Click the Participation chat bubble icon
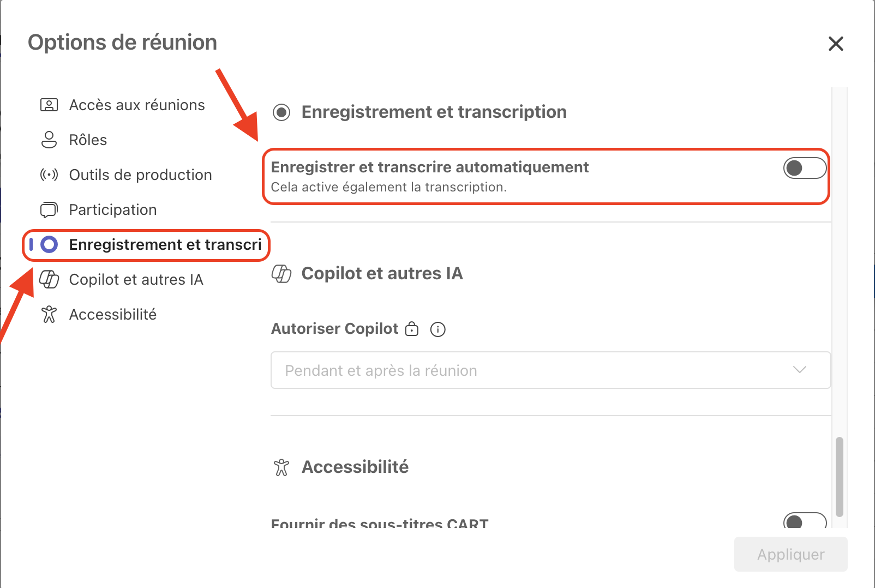875x588 pixels. 49,209
